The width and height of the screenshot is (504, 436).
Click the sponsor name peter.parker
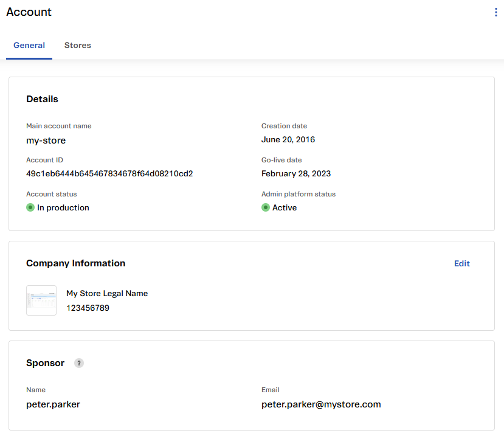pyautogui.click(x=53, y=404)
